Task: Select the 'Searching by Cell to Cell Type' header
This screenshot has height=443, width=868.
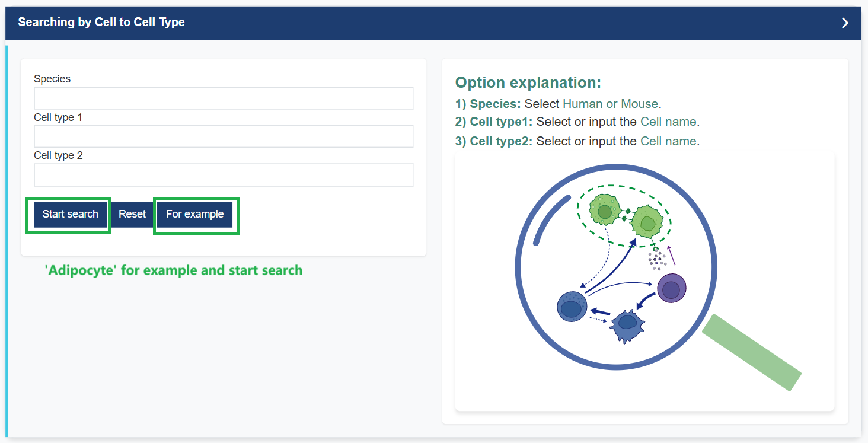Action: [x=101, y=22]
